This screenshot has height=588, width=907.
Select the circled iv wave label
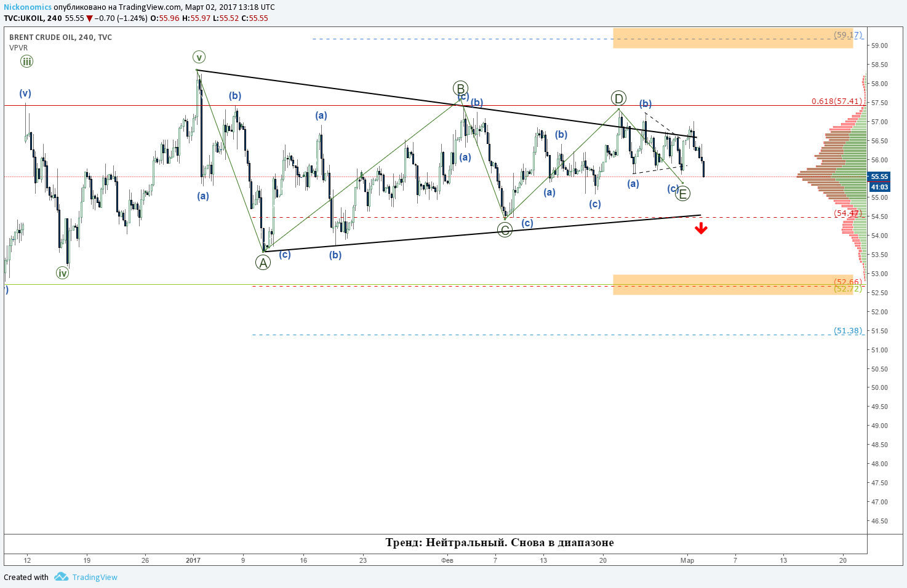tap(62, 273)
